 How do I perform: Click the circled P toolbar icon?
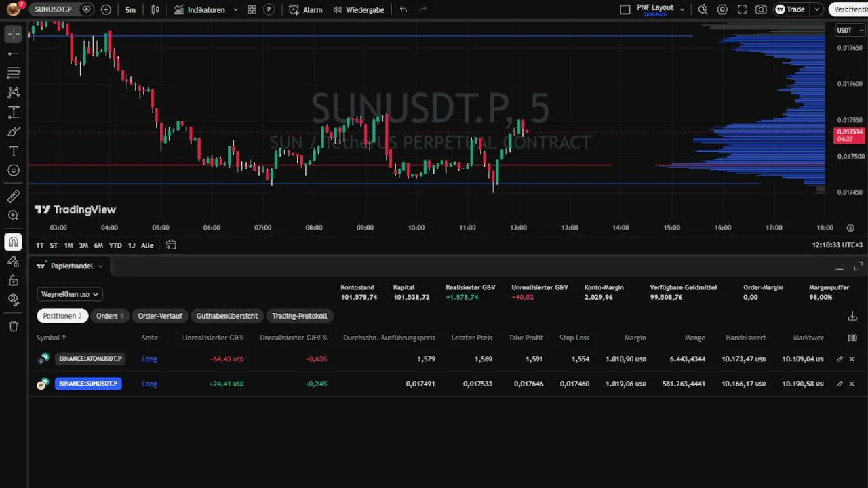pos(269,9)
